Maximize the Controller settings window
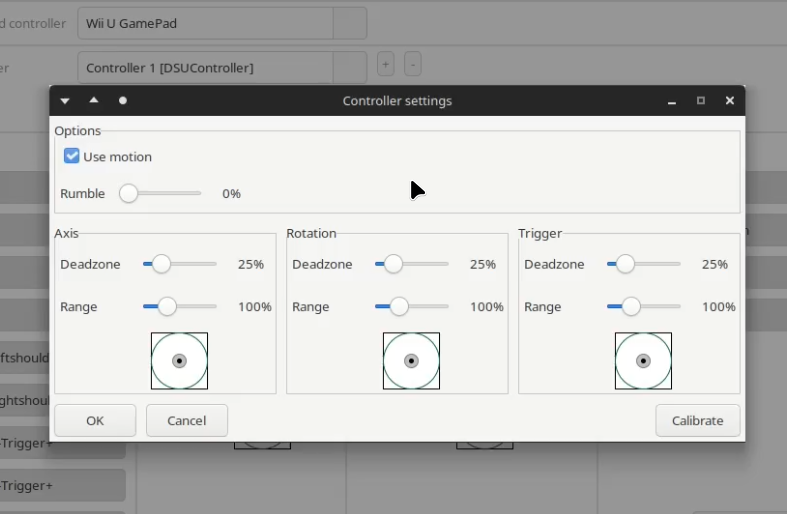 [701, 101]
